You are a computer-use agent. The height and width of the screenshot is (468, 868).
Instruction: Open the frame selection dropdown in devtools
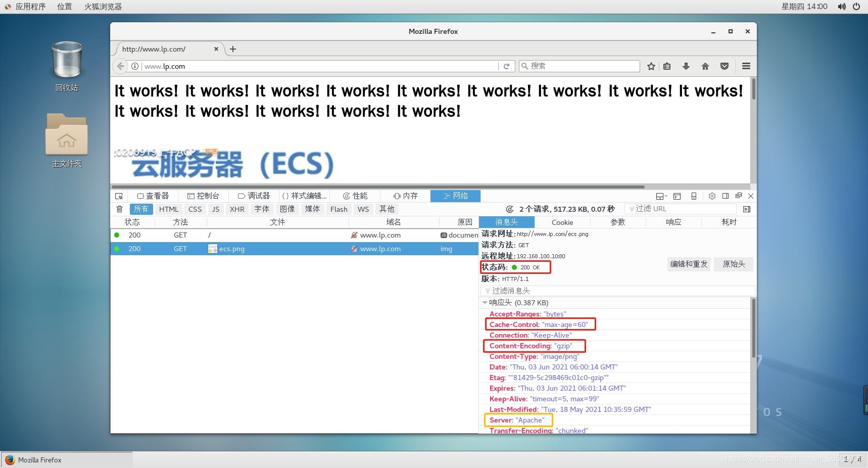(661, 196)
